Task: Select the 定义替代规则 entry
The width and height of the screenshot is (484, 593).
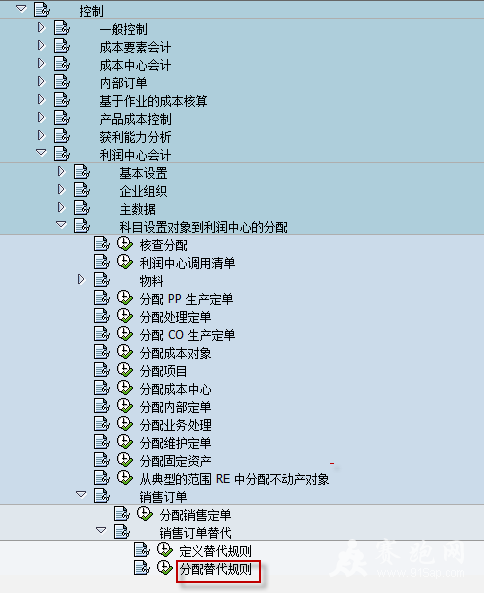Action: tap(216, 551)
